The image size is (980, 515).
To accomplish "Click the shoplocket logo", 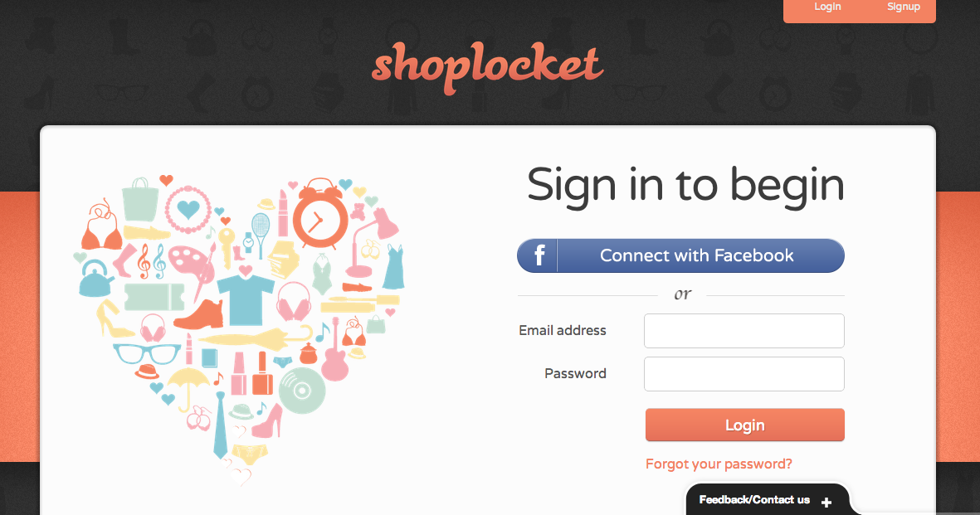I will pyautogui.click(x=487, y=67).
